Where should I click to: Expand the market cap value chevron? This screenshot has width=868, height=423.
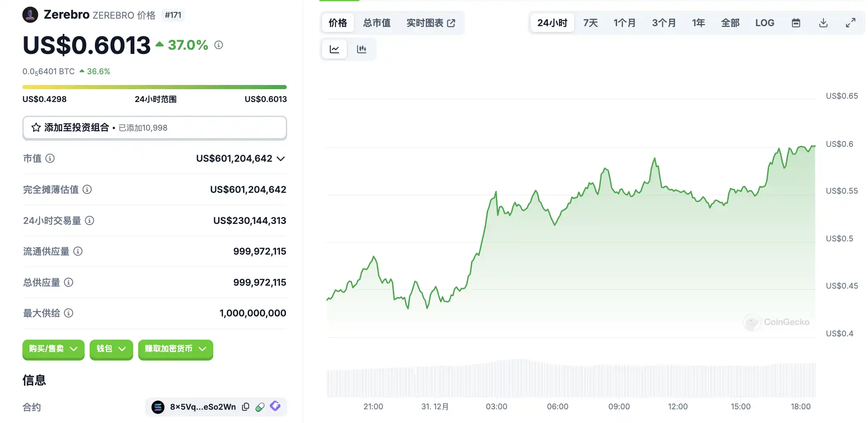(x=281, y=158)
